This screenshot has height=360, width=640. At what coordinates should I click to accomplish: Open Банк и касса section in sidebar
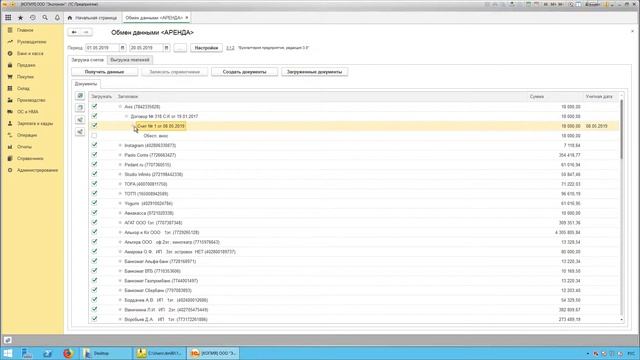[30, 53]
